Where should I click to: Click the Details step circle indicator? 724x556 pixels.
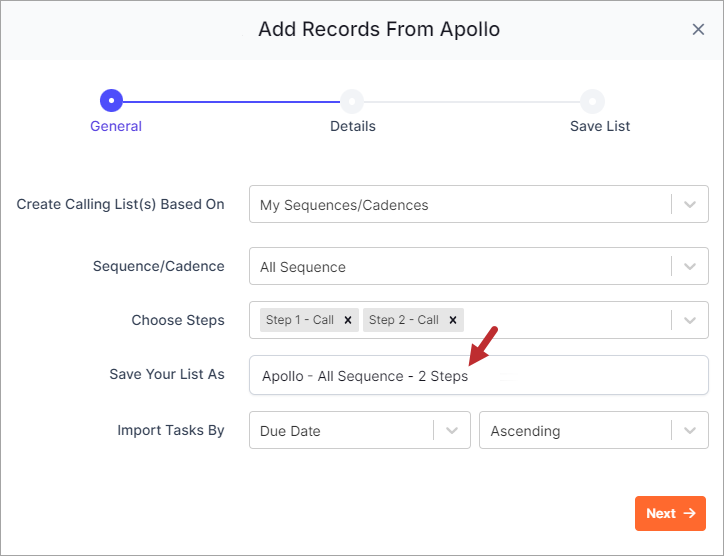click(x=352, y=101)
